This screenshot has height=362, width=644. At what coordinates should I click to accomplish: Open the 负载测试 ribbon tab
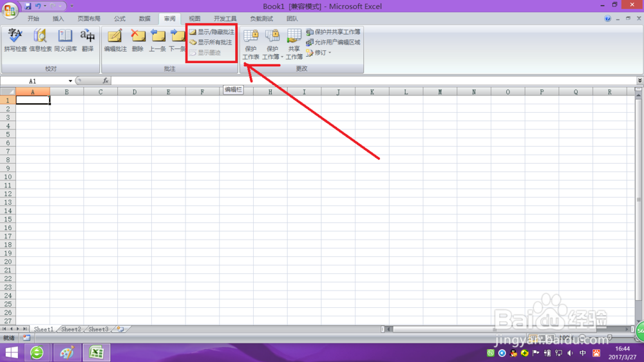(x=261, y=19)
